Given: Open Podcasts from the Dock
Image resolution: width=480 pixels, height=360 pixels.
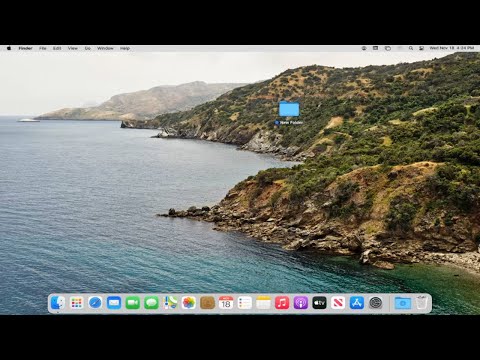Looking at the screenshot, I should click(301, 303).
